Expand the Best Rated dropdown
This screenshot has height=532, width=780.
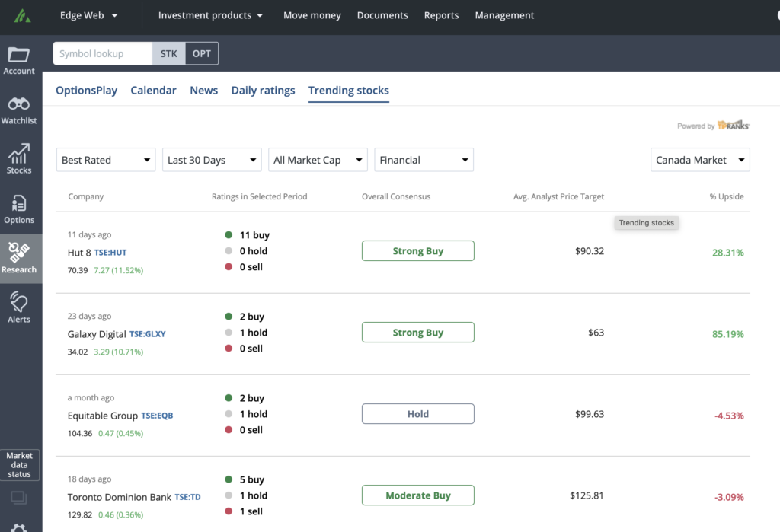click(106, 160)
